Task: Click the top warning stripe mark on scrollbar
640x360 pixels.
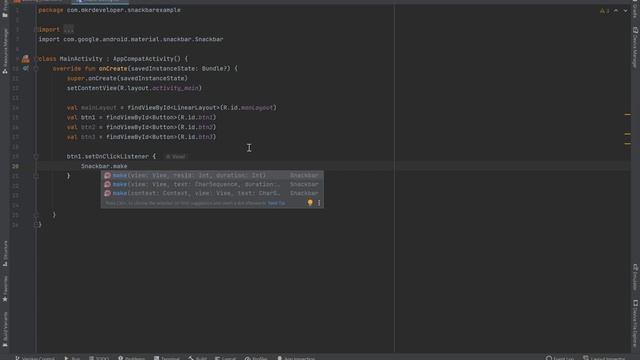Action: pos(628,115)
